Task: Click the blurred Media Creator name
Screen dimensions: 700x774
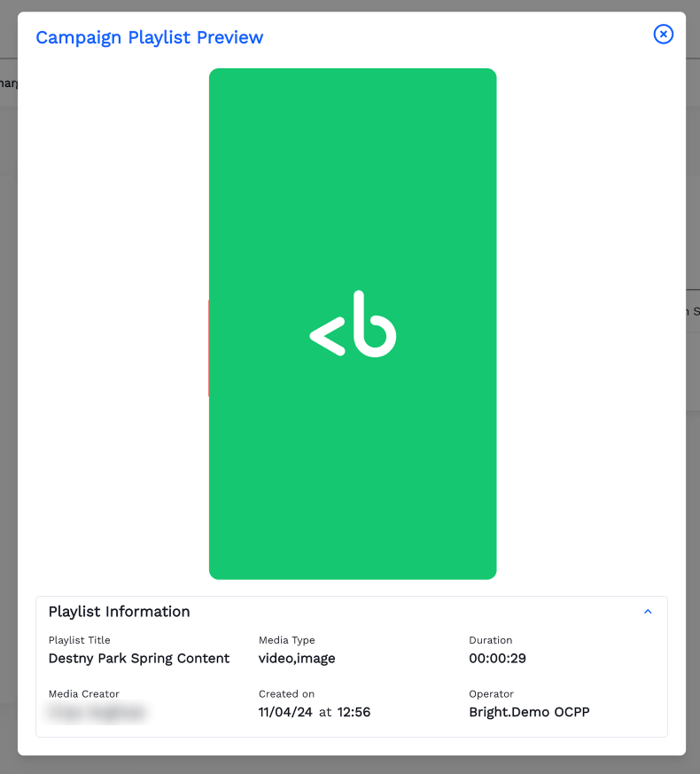Action: pyautogui.click(x=97, y=712)
